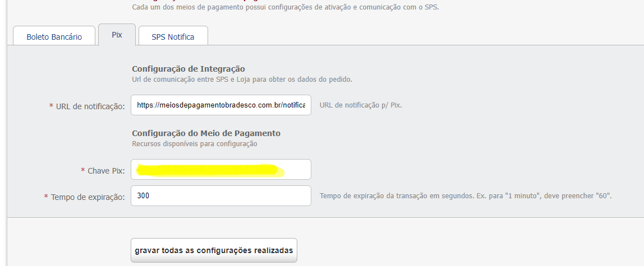Click the red asterisk beside Tempo de expiração
Viewport: 644px width, 266px height.
pyautogui.click(x=46, y=197)
